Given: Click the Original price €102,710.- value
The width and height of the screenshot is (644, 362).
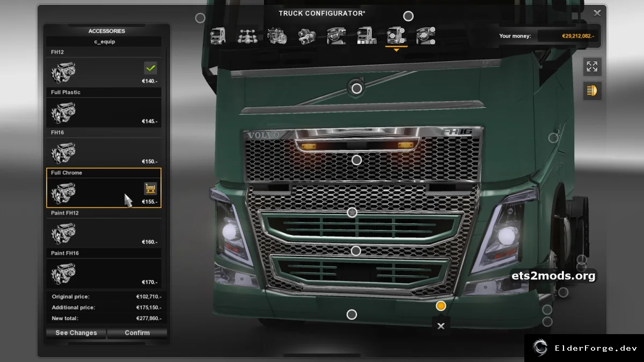Looking at the screenshot, I should 149,297.
